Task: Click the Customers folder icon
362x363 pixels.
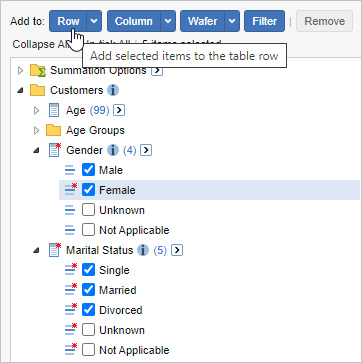Action: [37, 90]
